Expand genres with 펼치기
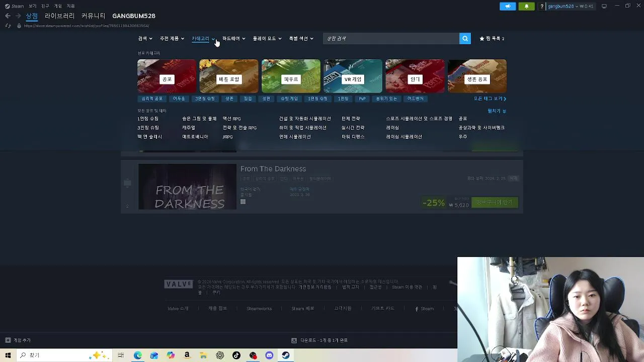Screen dimensions: 644x362 click(x=497, y=111)
